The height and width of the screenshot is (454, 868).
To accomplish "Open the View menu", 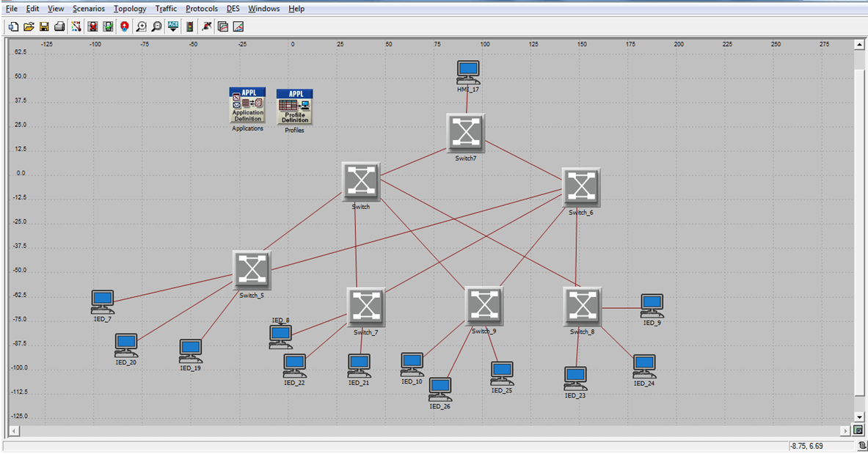I will [x=56, y=8].
